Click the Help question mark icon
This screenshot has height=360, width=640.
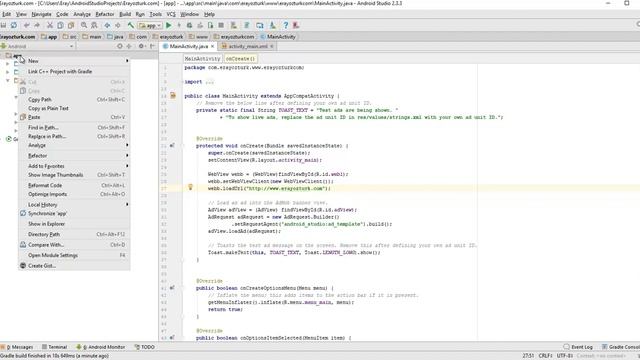[x=286, y=25]
